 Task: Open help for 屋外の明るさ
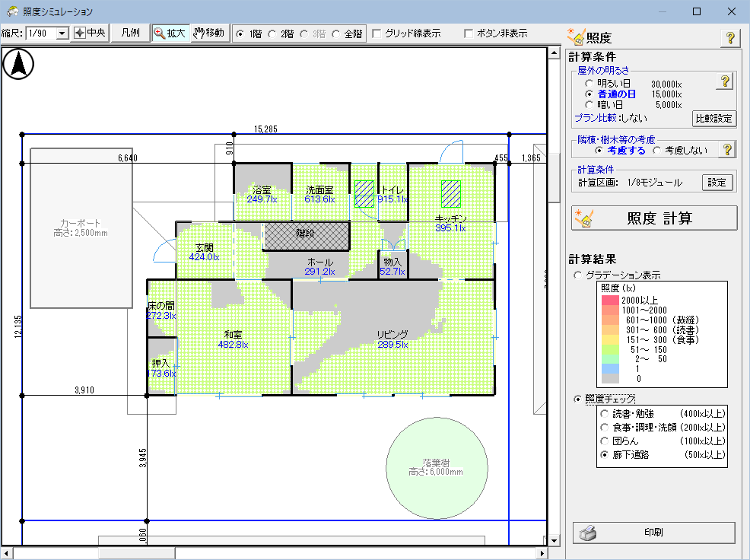tap(725, 81)
